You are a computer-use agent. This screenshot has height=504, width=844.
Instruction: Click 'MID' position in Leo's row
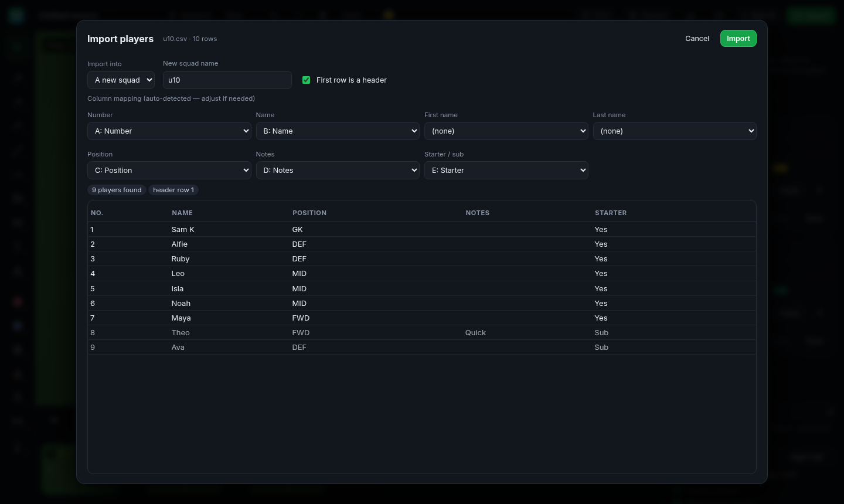pyautogui.click(x=300, y=274)
